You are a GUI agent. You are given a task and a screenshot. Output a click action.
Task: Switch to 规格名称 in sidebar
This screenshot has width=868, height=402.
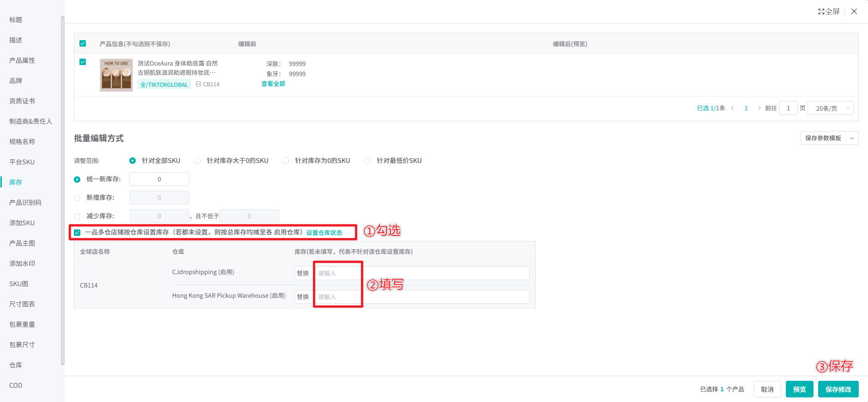click(22, 142)
